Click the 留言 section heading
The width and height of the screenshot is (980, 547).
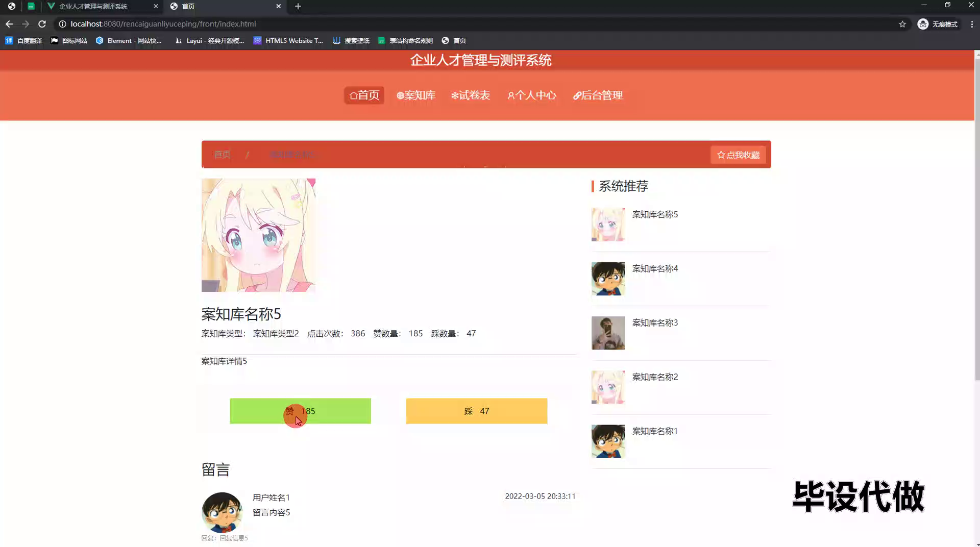(x=215, y=469)
